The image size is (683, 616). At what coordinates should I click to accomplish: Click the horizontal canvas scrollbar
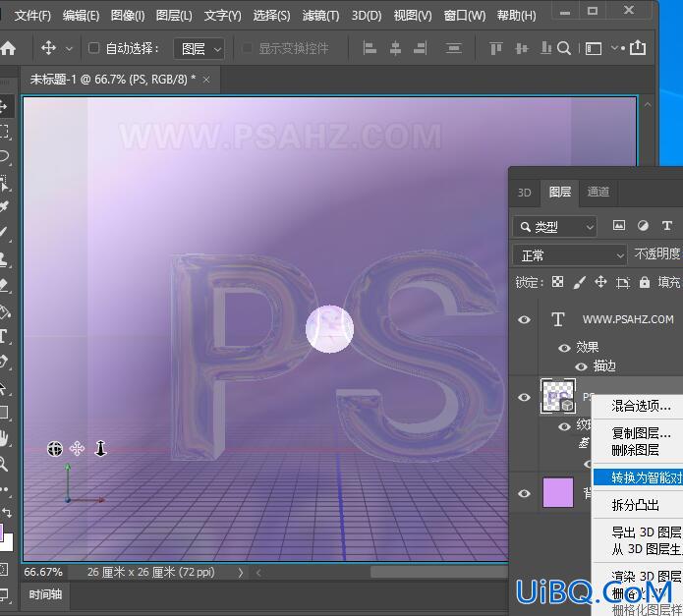click(x=439, y=573)
